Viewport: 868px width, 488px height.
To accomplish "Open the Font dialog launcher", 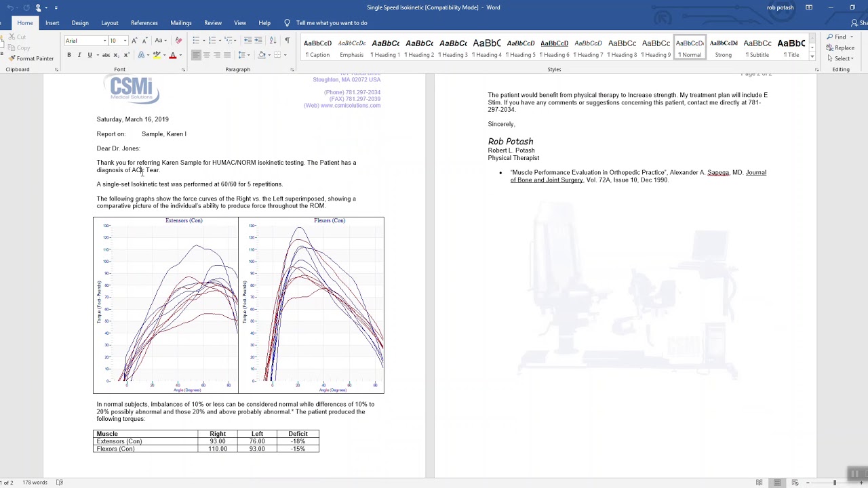I will click(x=183, y=70).
